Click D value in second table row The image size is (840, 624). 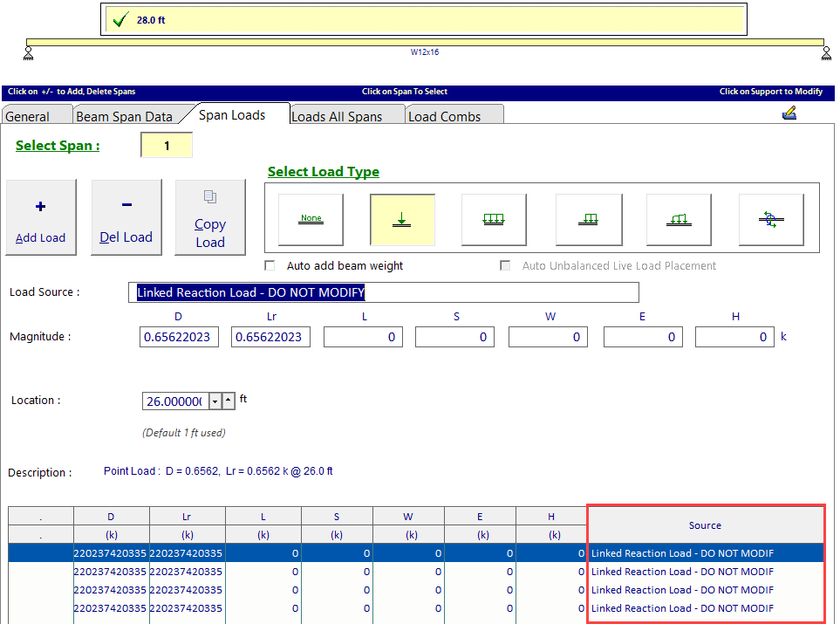[111, 572]
